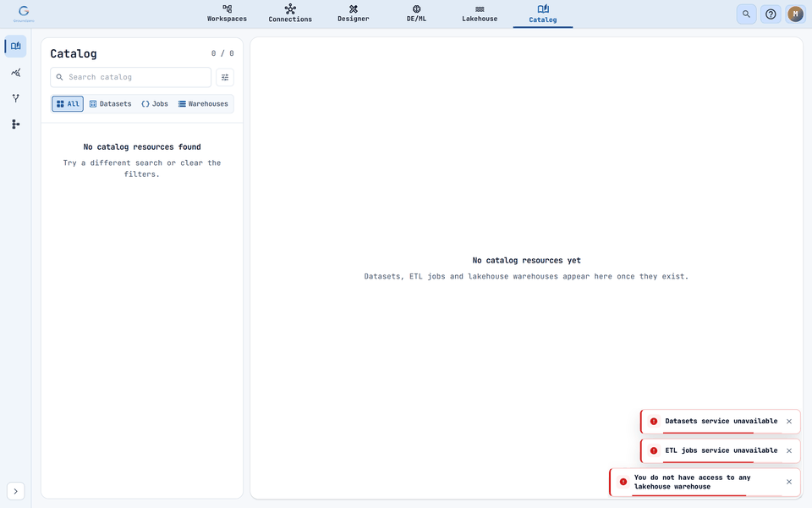The image size is (812, 508).
Task: Click 'No catalog resources yet' message
Action: click(527, 260)
